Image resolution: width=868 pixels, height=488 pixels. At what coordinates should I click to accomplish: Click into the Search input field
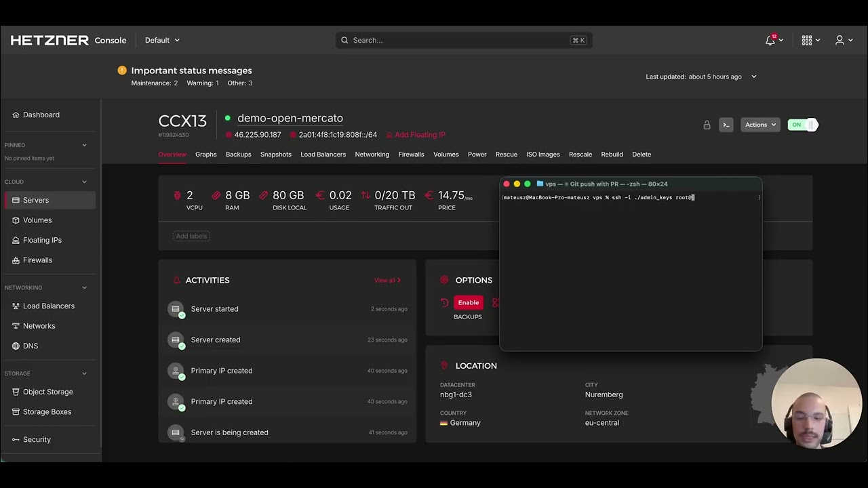[464, 41]
